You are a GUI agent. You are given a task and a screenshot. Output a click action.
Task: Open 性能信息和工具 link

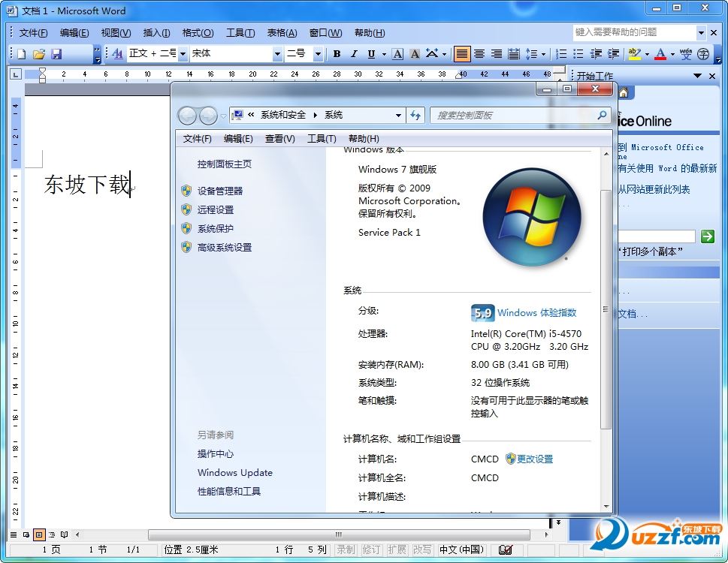click(229, 491)
